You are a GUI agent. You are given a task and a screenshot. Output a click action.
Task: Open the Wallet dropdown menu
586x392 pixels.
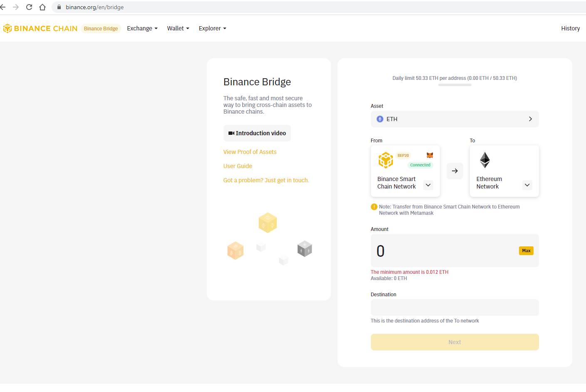point(178,28)
